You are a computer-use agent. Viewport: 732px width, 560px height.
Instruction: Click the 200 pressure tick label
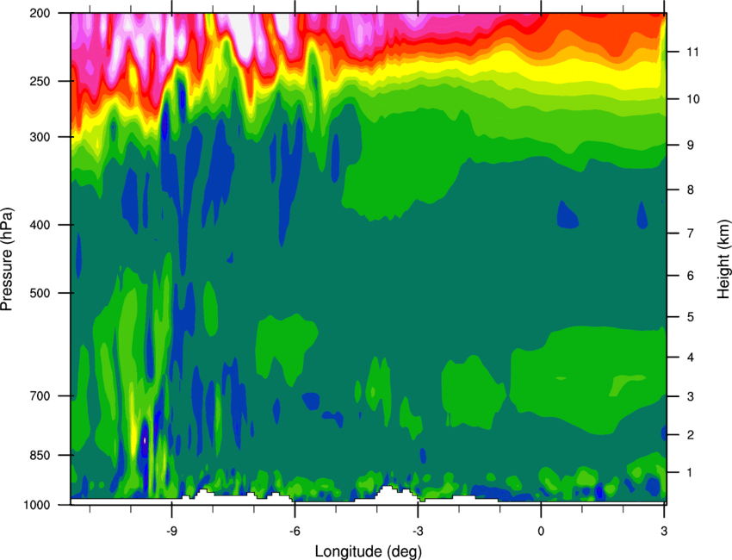40,13
